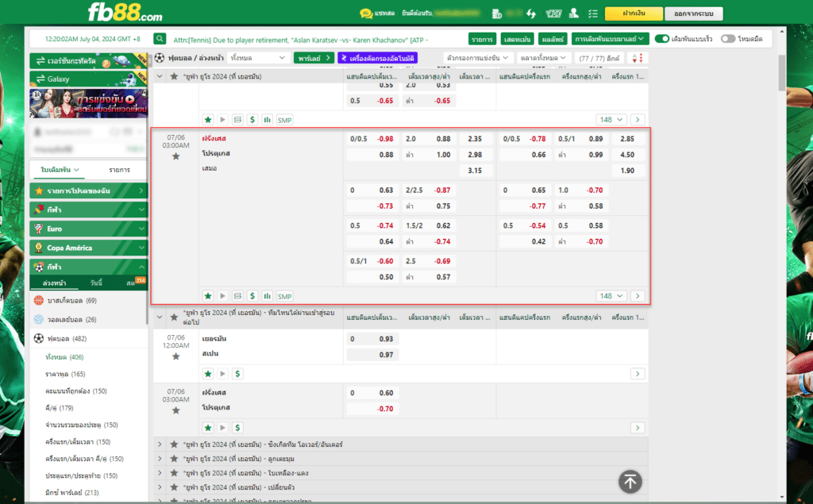Click the ออกจากระบบ logout button
813x504 pixels.
click(694, 13)
